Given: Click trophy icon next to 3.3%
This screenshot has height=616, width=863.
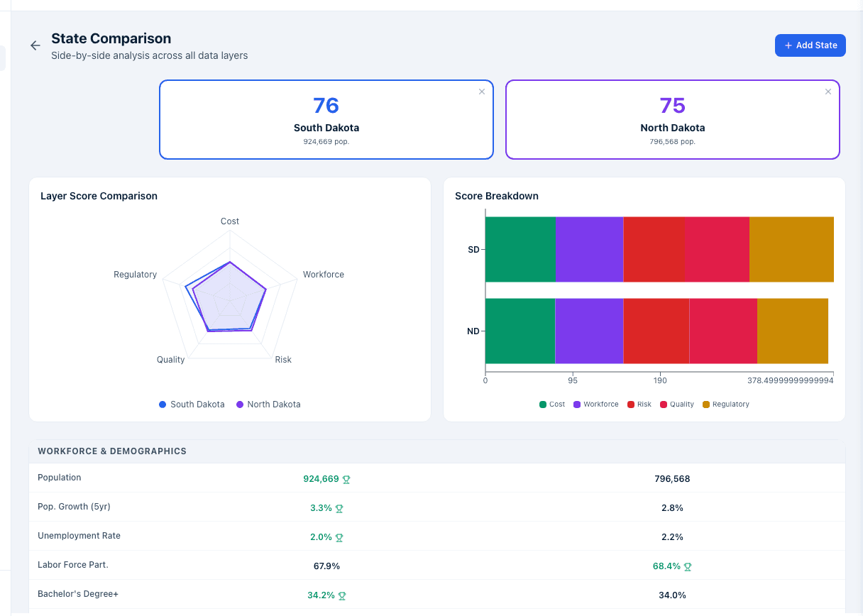Looking at the screenshot, I should point(339,509).
